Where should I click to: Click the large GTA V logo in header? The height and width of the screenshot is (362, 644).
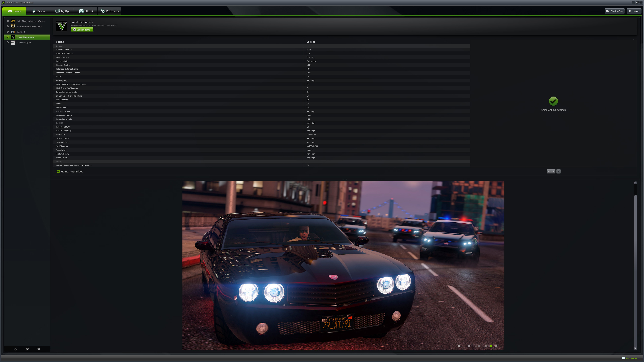pyautogui.click(x=62, y=26)
